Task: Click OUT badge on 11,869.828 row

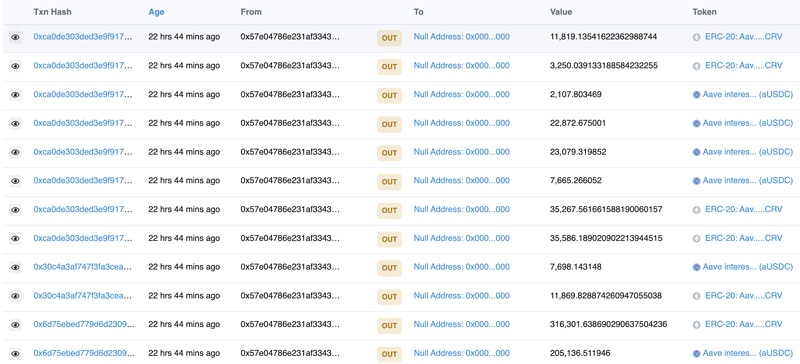Action: coord(389,297)
